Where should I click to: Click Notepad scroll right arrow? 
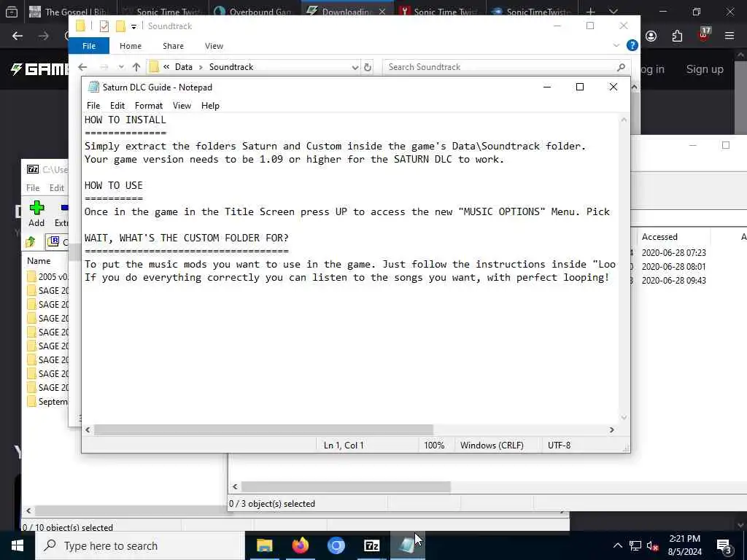612,429
